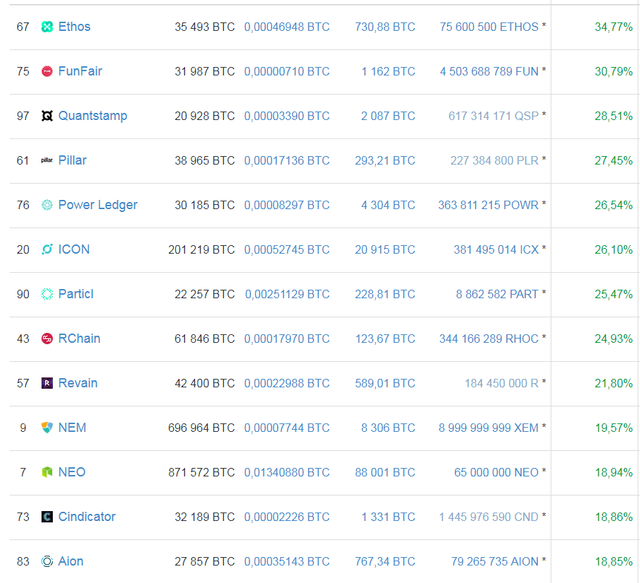
Task: Click the Pillar logo icon
Action: (47, 160)
